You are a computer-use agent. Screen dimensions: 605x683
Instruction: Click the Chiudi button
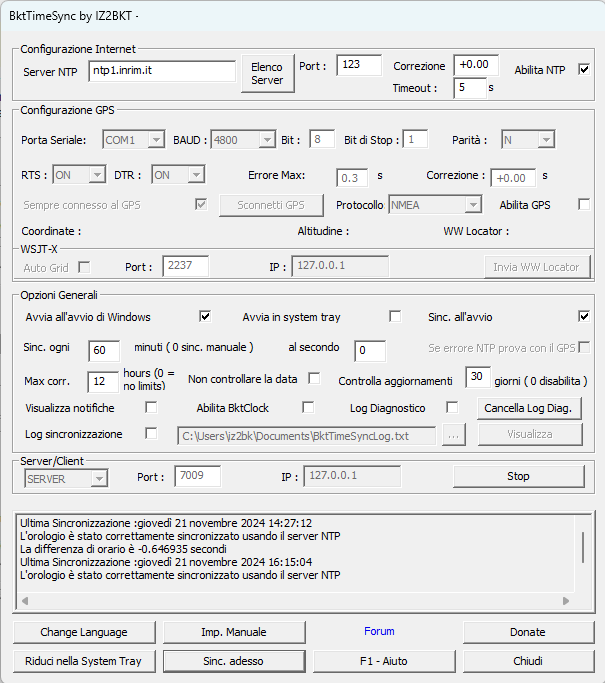click(528, 661)
